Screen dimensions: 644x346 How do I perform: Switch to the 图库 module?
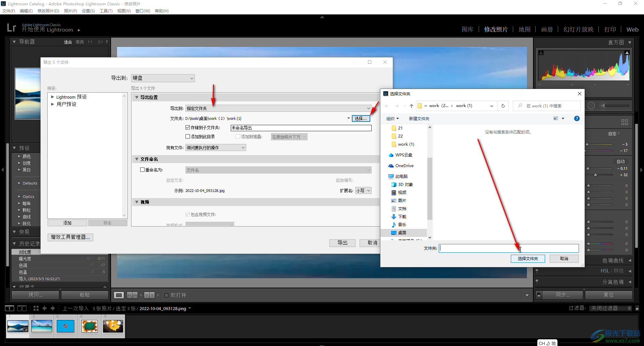tap(468, 30)
